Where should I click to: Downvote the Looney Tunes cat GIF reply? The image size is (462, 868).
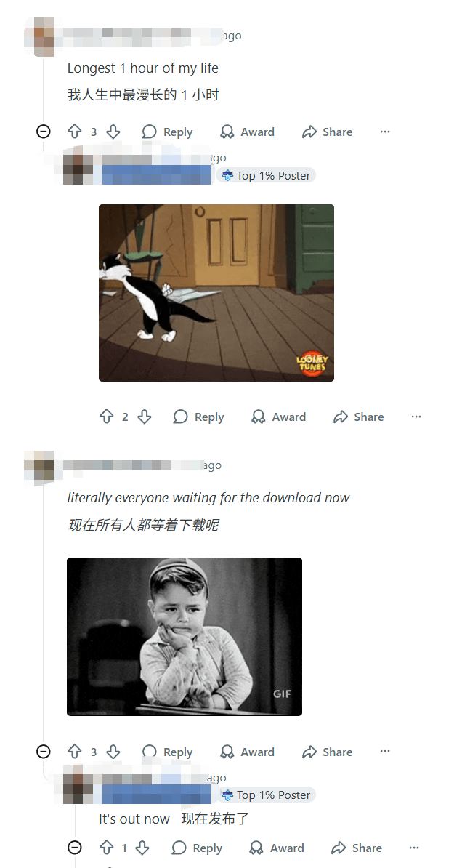pos(145,417)
